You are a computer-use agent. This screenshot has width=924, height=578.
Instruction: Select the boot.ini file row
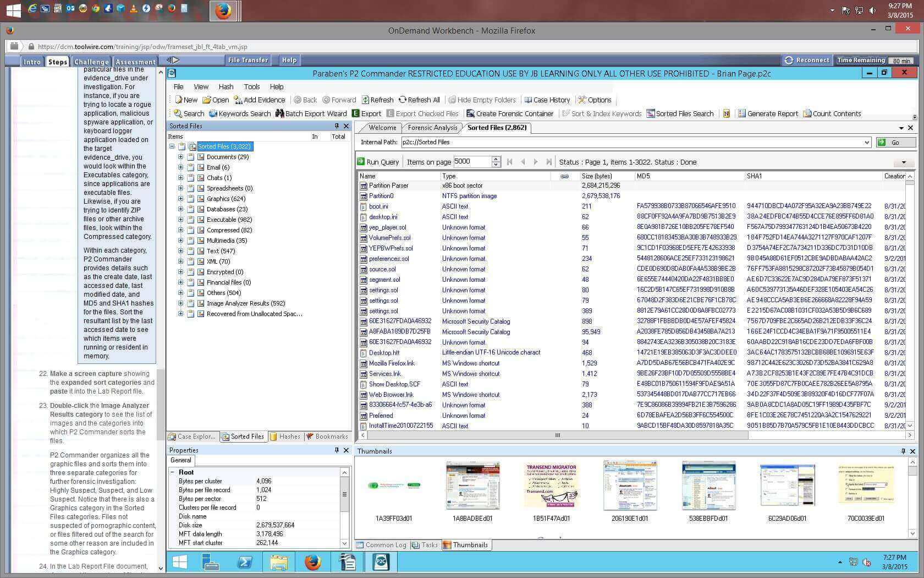point(632,206)
